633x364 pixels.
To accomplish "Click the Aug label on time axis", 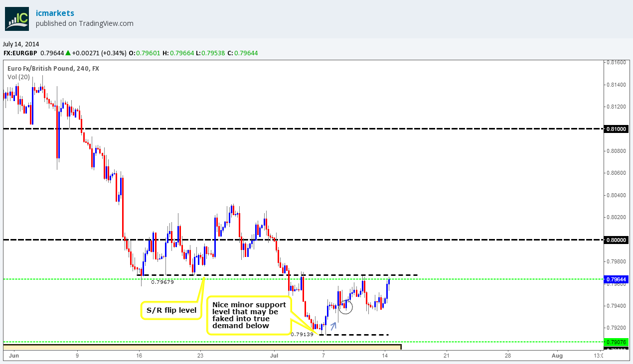I will tap(558, 356).
